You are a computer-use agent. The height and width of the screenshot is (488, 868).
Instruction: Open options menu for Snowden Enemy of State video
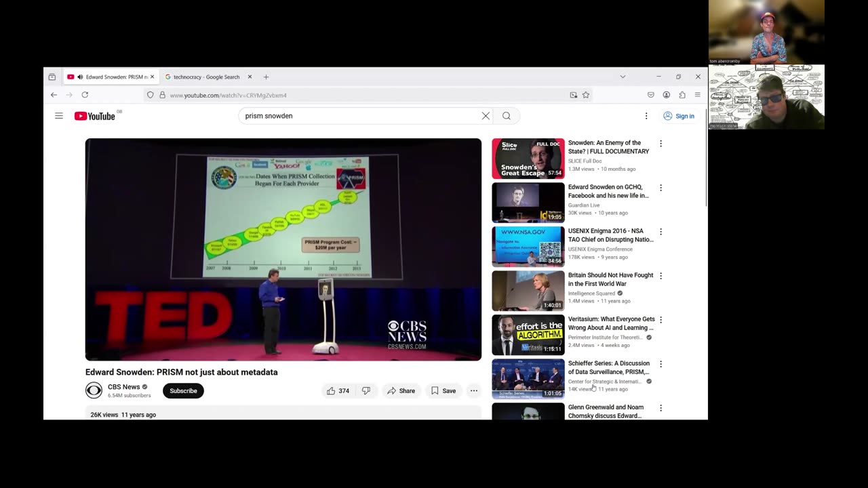point(660,144)
